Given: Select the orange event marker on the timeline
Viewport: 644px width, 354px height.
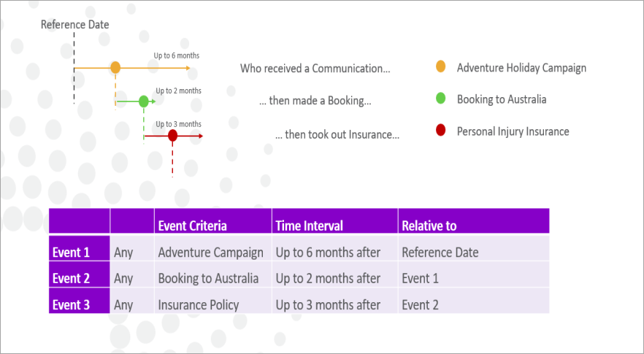Looking at the screenshot, I should (x=115, y=67).
